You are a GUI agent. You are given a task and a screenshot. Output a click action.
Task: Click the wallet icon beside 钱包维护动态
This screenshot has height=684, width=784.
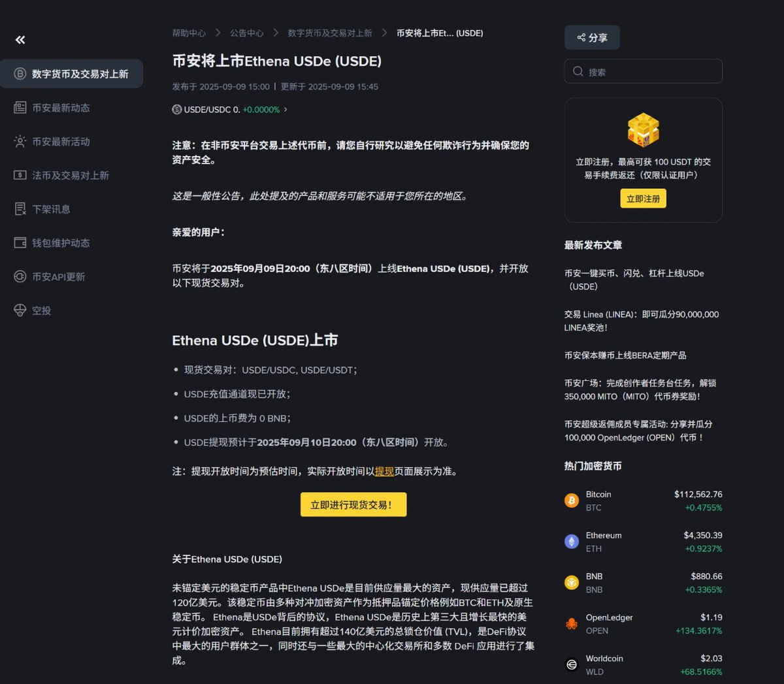[20, 243]
